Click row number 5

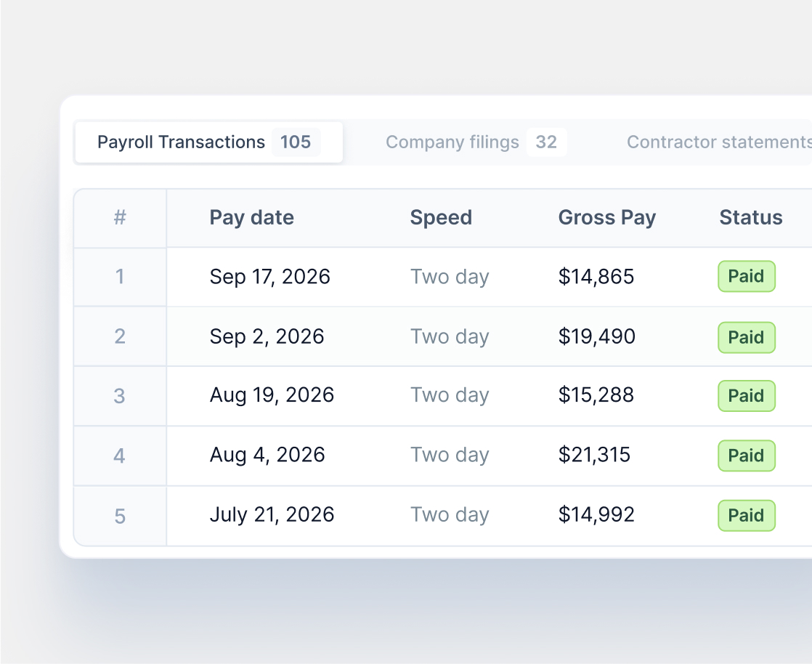120,517
